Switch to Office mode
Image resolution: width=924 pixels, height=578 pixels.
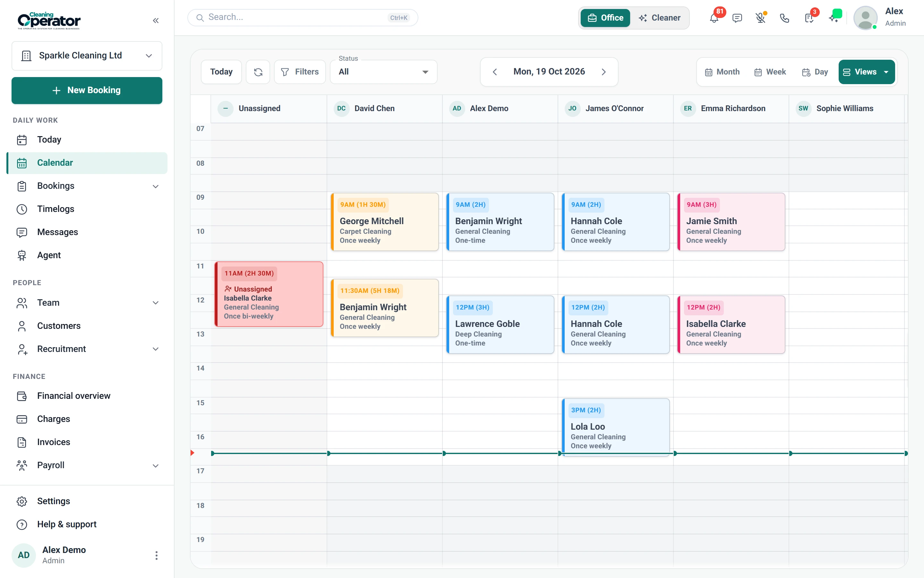pyautogui.click(x=605, y=18)
